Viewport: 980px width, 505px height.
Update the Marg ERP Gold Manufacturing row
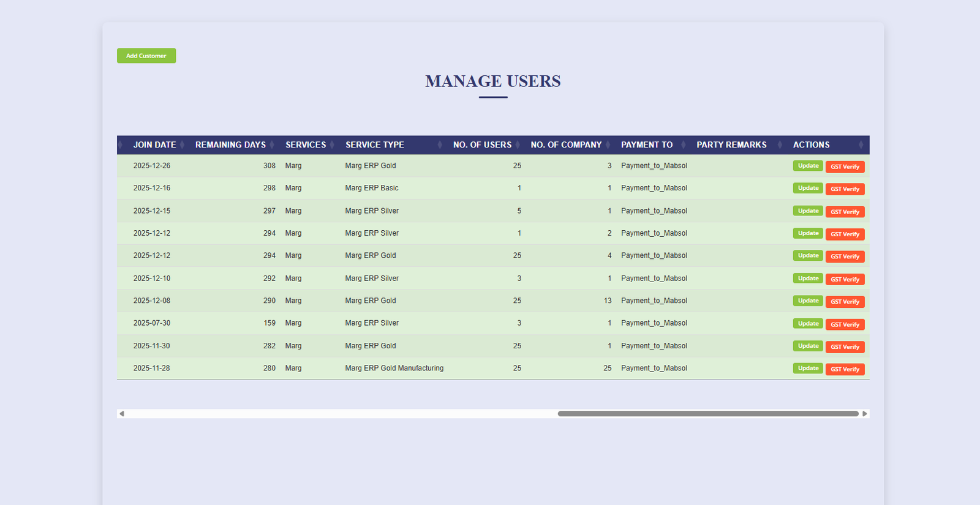click(x=808, y=368)
